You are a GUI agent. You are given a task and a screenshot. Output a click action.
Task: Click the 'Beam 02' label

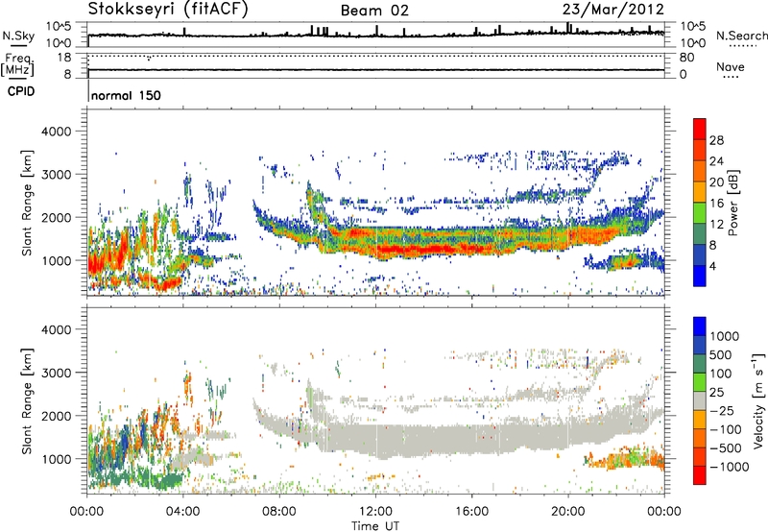click(x=374, y=11)
